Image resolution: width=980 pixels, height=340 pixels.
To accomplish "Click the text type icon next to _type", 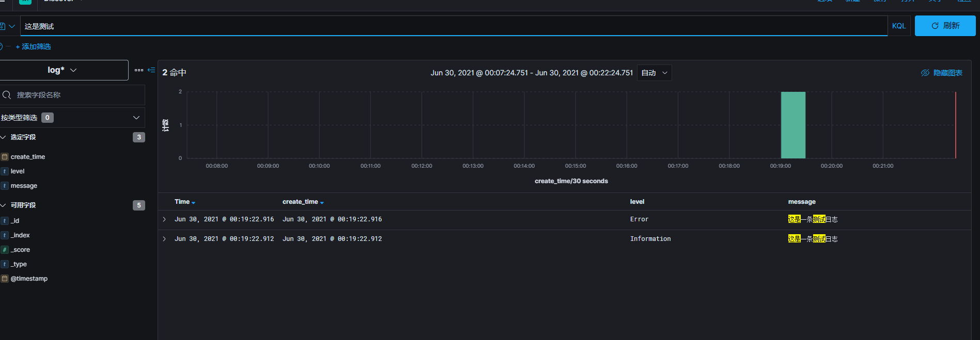I will pyautogui.click(x=5, y=264).
